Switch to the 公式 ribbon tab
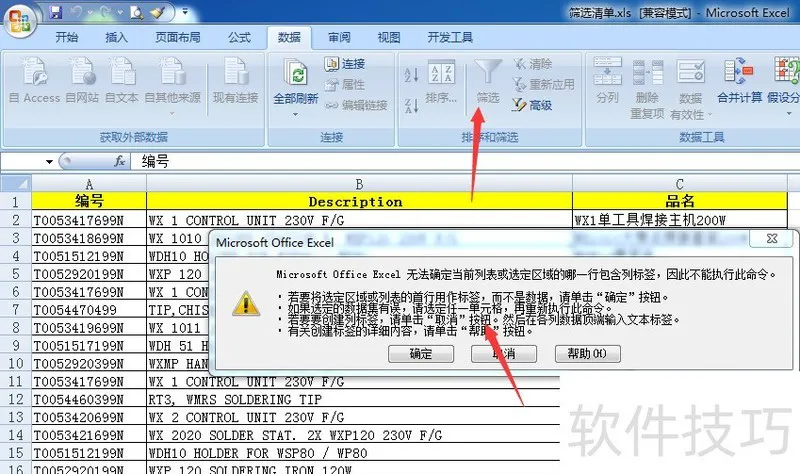This screenshot has height=474, width=800. pos(239,37)
